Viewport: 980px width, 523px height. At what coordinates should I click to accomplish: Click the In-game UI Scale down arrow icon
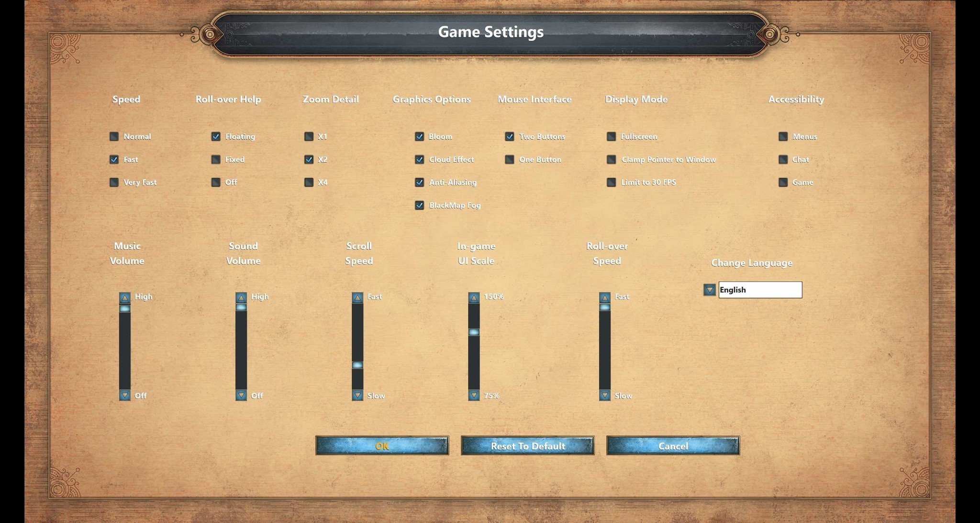[x=473, y=395]
